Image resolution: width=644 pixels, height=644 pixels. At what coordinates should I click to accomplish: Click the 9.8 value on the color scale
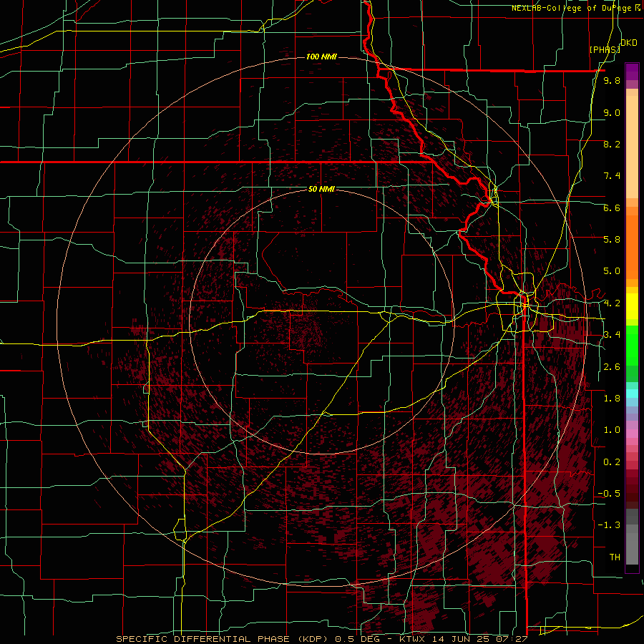pos(612,80)
